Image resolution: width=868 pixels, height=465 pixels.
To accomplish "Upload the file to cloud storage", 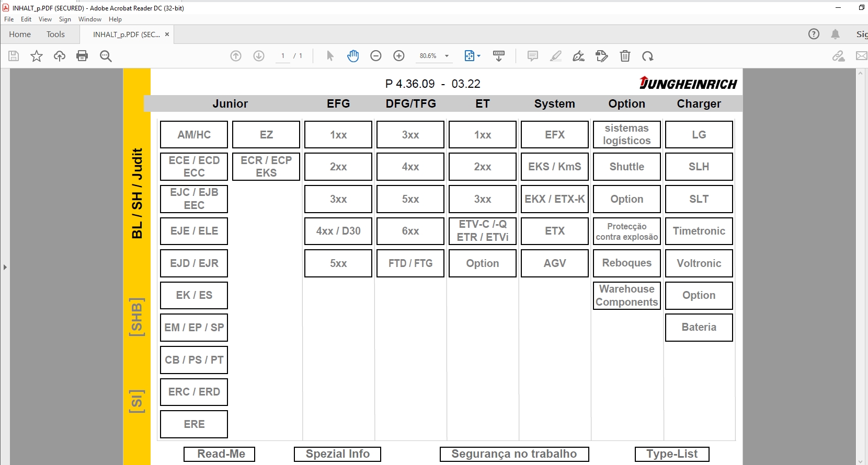I will pyautogui.click(x=60, y=56).
